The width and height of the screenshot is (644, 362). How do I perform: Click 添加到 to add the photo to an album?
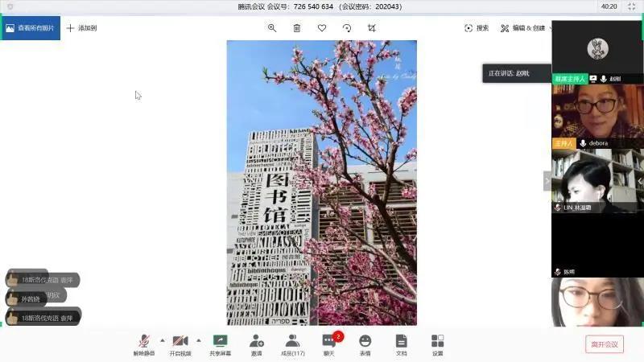click(x=81, y=28)
